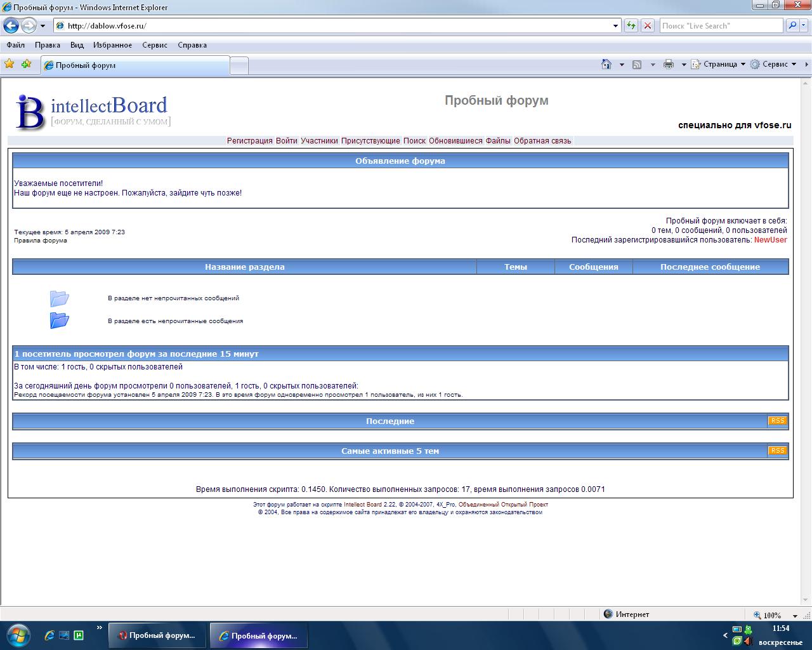Click RSS icon in Самые активные header

click(x=777, y=451)
